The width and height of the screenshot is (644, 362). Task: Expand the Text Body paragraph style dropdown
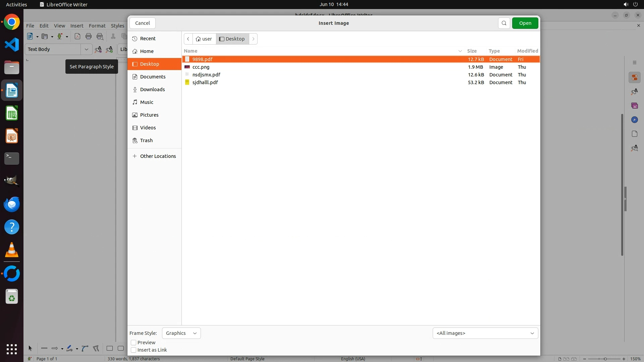click(87, 49)
